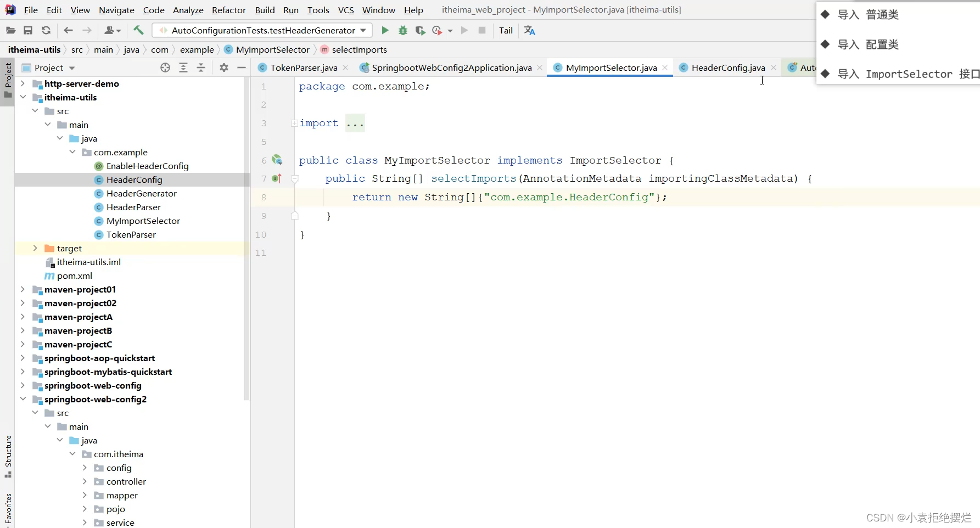Open the Refactor menu

(x=229, y=10)
